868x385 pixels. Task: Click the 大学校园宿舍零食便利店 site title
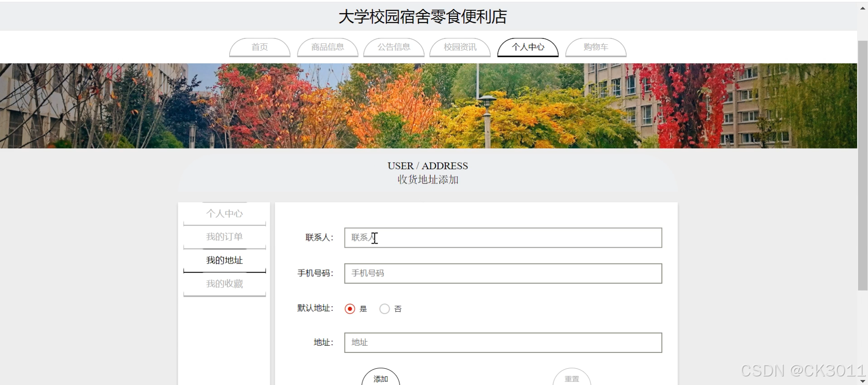click(x=423, y=17)
